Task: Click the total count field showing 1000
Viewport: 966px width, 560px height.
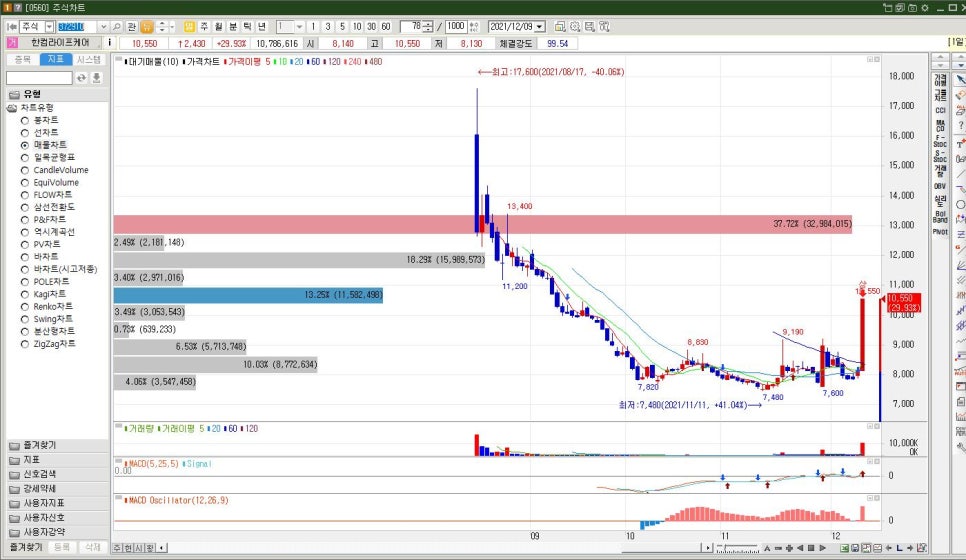Action: click(x=456, y=26)
